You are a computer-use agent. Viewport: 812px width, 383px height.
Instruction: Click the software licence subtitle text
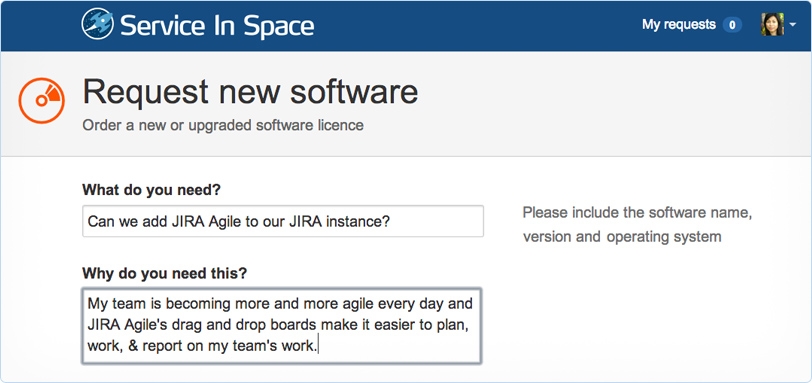[x=223, y=125]
